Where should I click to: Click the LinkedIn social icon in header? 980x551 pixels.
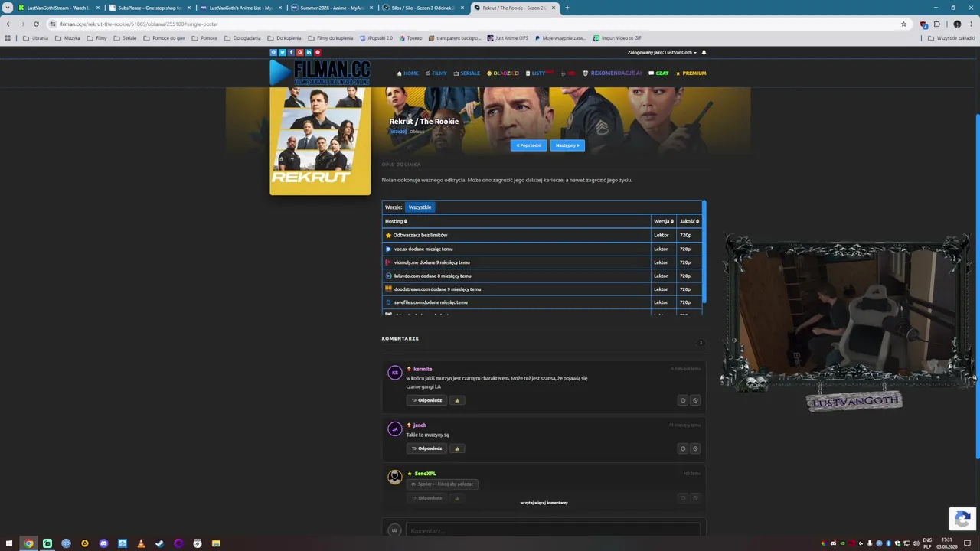[x=309, y=52]
